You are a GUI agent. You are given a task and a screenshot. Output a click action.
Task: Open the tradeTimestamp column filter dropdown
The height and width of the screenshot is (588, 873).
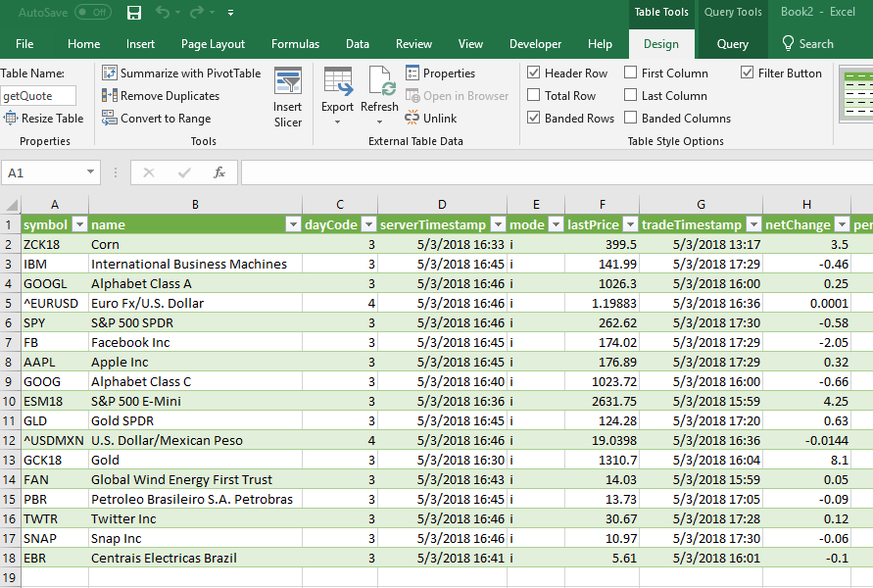753,224
